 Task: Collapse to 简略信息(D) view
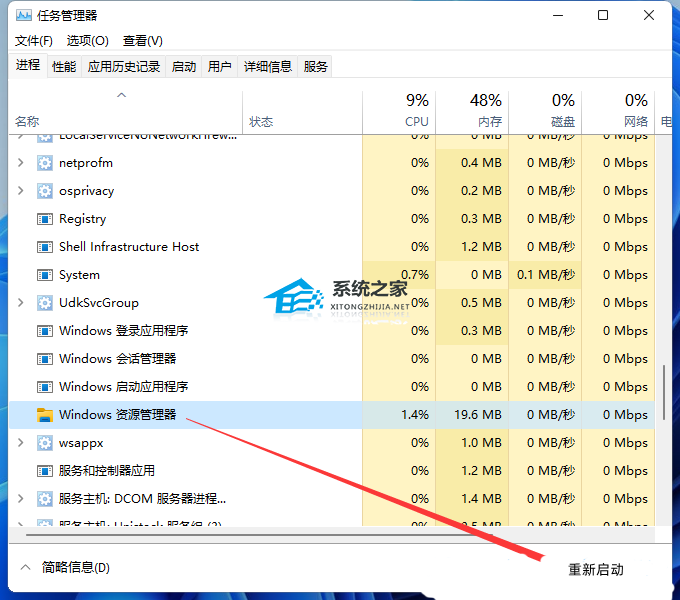pos(65,567)
